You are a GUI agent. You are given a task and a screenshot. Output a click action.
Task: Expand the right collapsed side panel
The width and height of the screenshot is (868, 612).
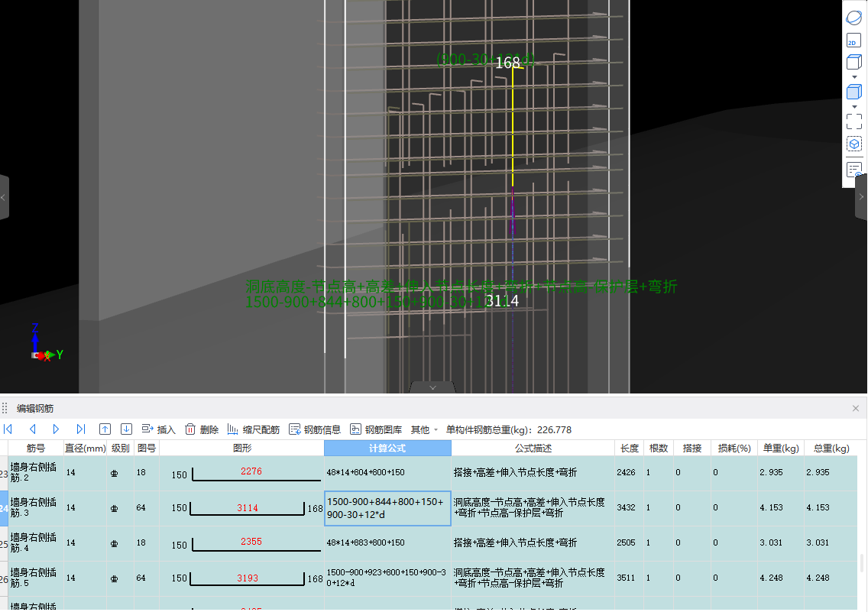pyautogui.click(x=861, y=197)
